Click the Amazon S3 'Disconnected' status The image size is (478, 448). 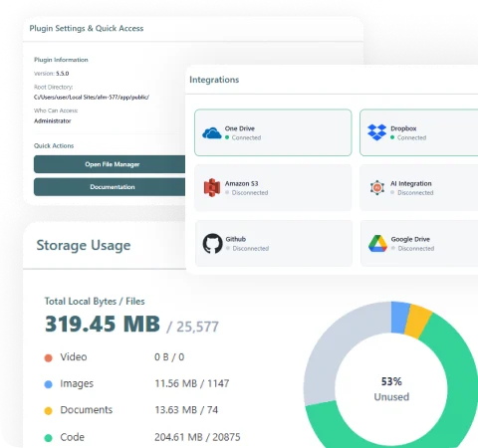(250, 193)
